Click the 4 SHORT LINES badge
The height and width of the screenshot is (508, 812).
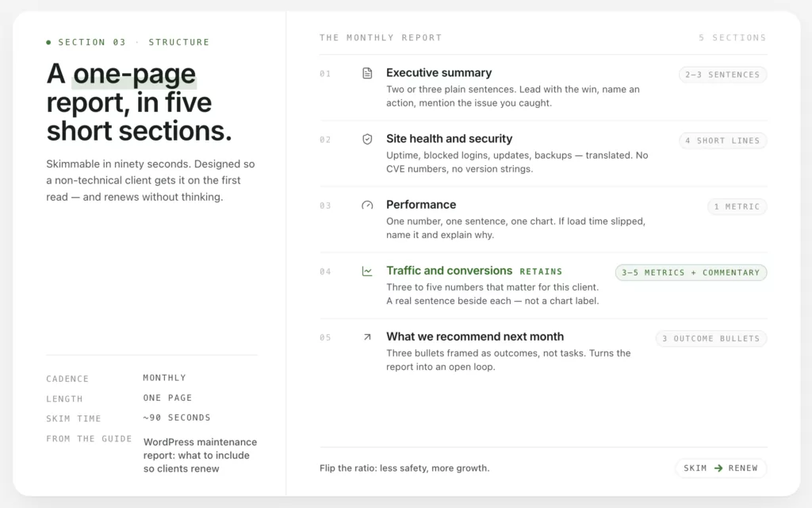[x=722, y=140]
